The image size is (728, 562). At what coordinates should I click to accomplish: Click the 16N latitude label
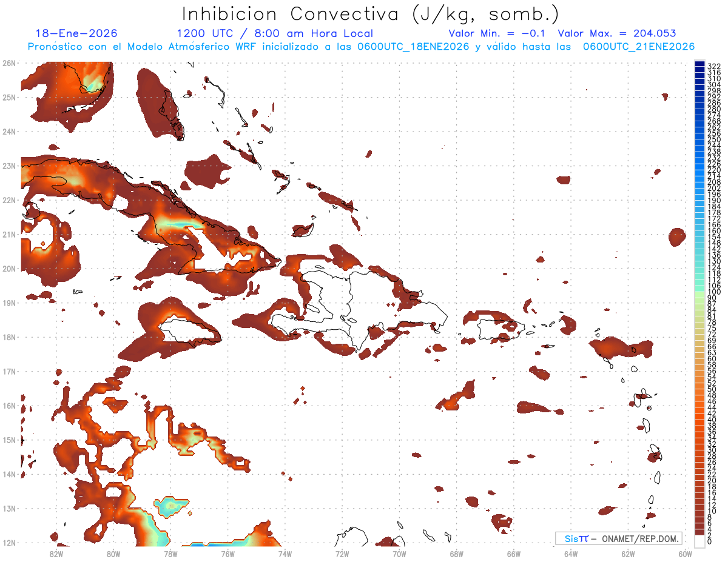[9, 406]
